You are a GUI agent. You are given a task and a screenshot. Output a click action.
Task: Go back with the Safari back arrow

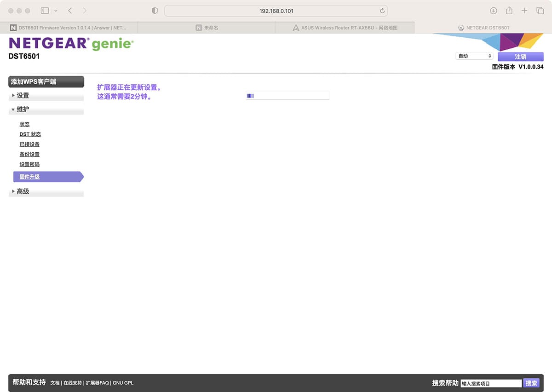(x=70, y=11)
